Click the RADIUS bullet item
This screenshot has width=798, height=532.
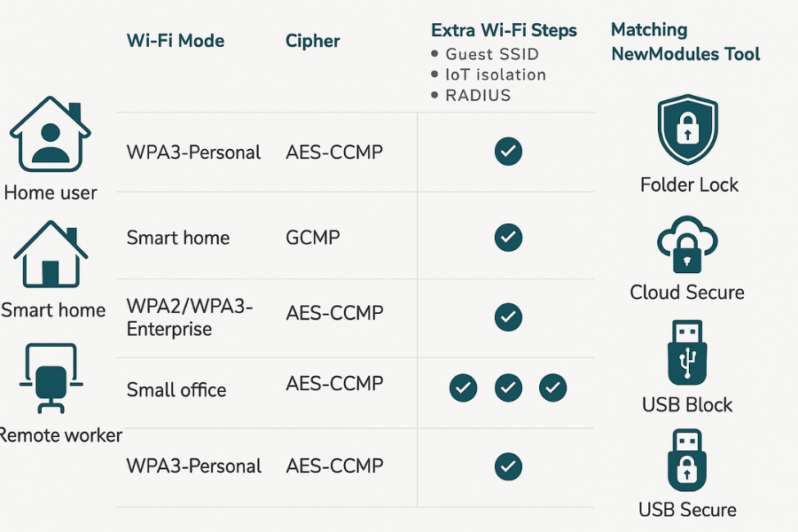[x=478, y=95]
